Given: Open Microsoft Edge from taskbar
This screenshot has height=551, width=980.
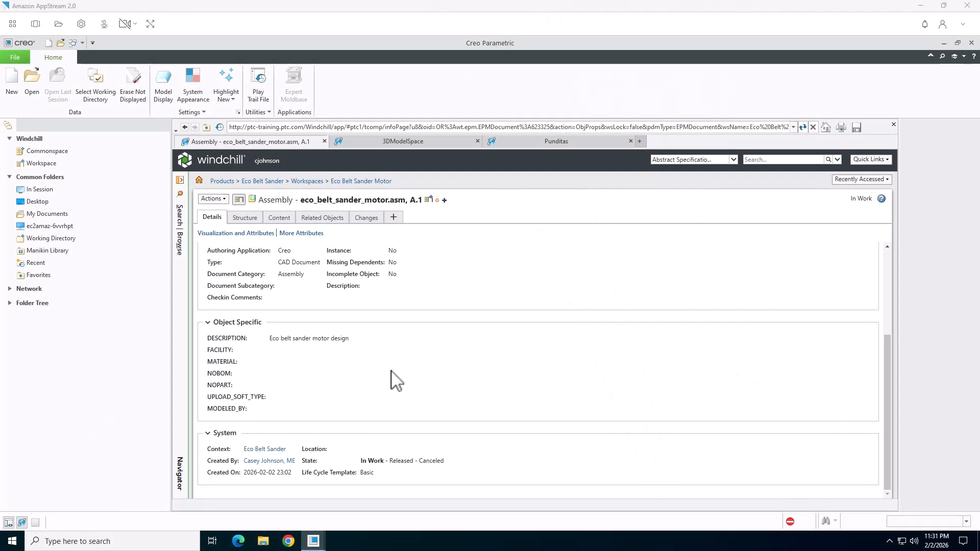Looking at the screenshot, I should (238, 541).
